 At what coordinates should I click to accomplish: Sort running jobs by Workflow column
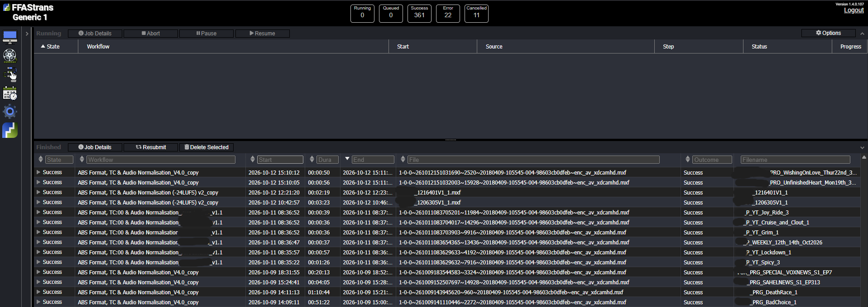pyautogui.click(x=233, y=47)
